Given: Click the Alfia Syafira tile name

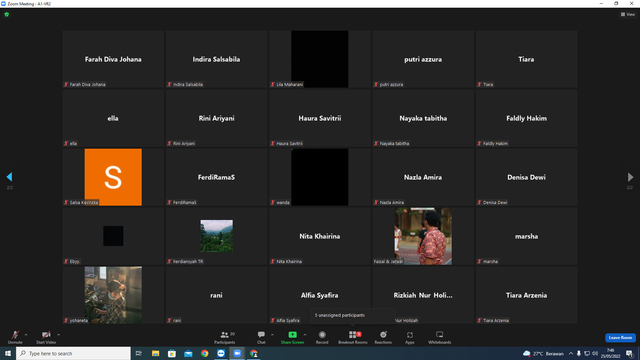Looking at the screenshot, I should (320, 296).
